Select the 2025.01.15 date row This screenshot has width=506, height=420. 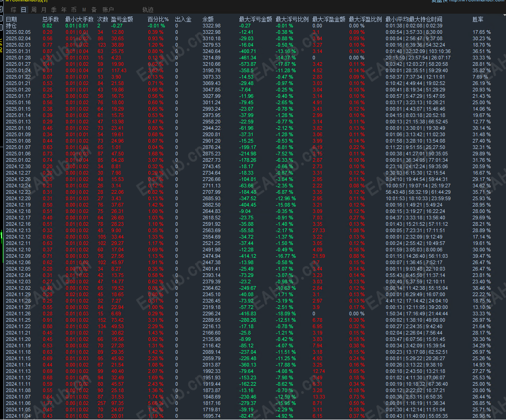[18, 109]
